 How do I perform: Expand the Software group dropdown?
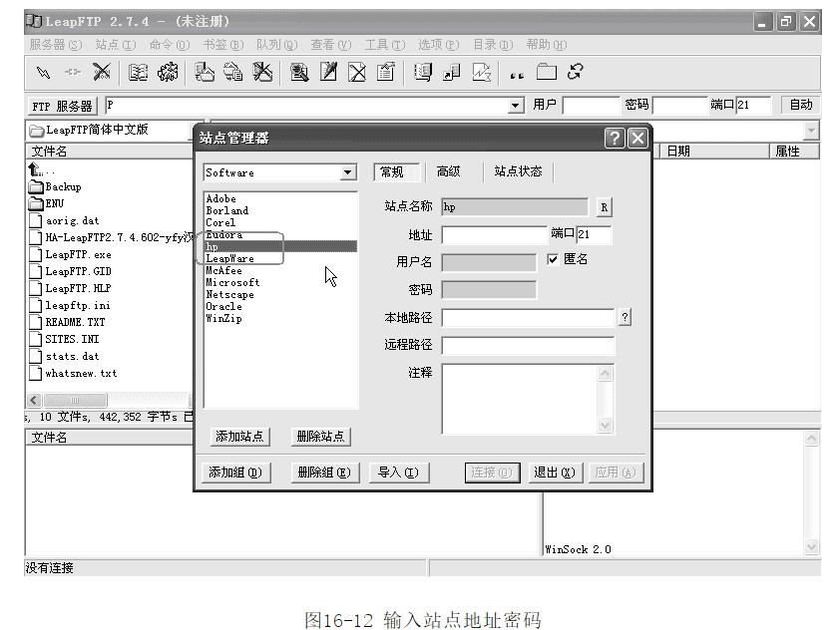pos(347,172)
